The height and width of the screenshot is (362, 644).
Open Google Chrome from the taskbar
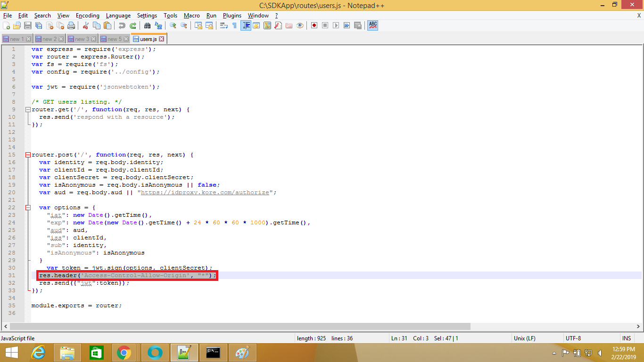[124, 353]
